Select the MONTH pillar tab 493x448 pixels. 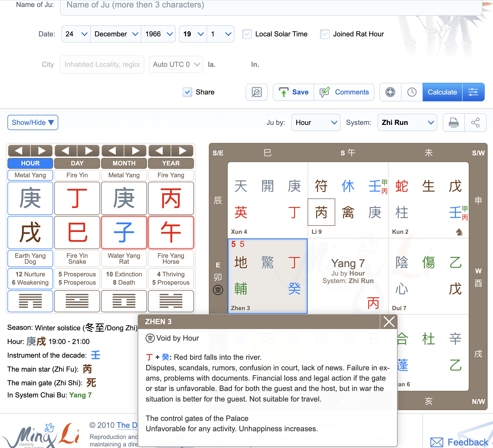point(124,163)
